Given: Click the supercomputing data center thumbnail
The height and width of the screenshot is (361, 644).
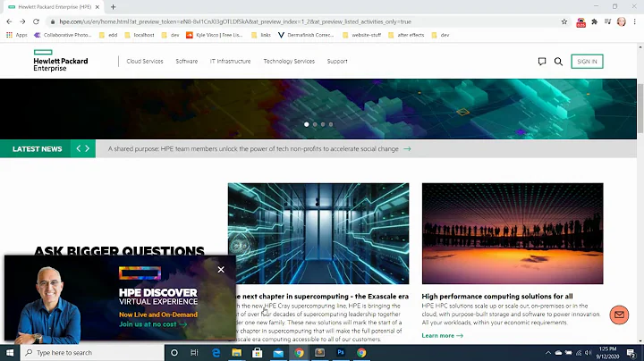Looking at the screenshot, I should 318,233.
